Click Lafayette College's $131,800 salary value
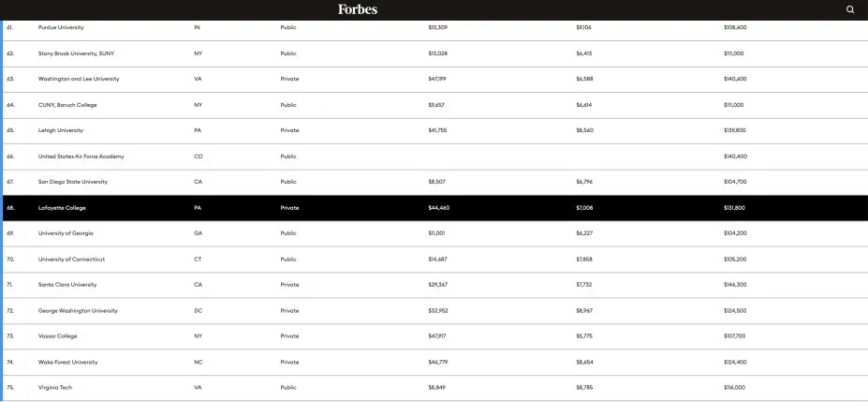Screen dimensions: 868x402 734,207
